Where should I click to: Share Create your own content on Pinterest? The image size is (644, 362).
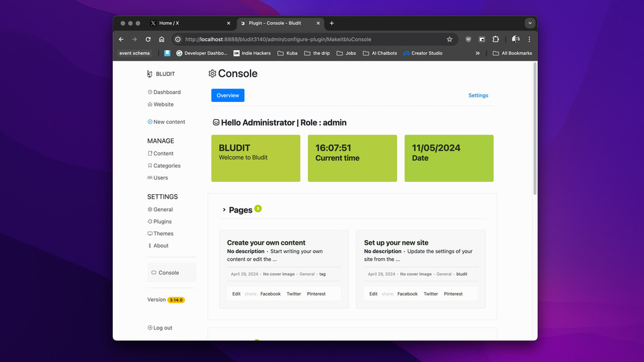pyautogui.click(x=317, y=294)
